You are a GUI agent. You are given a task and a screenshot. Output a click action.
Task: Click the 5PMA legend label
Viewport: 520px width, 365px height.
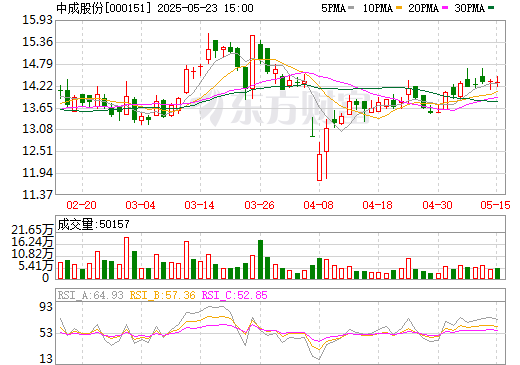coord(333,8)
